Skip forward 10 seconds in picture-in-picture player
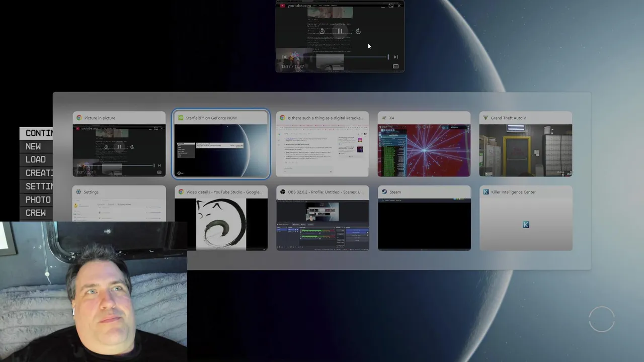 358,31
